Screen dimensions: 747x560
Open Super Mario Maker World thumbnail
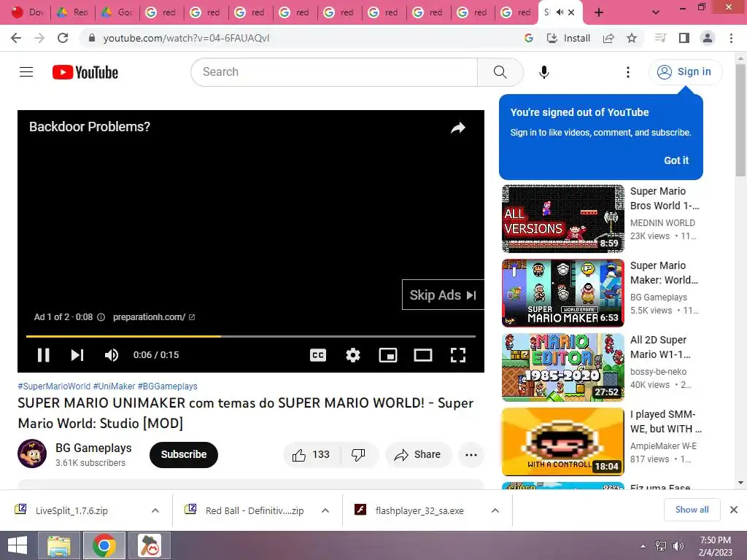coord(562,293)
